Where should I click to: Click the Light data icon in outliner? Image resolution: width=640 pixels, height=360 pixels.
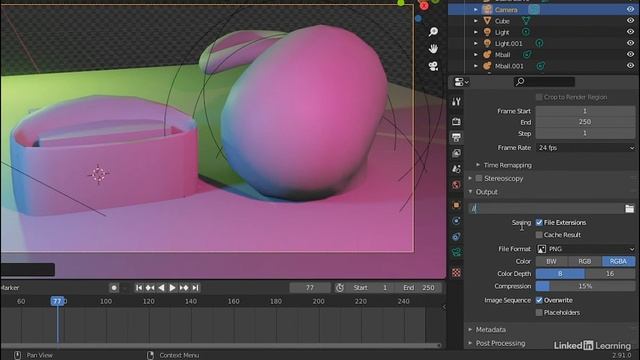coord(526,32)
